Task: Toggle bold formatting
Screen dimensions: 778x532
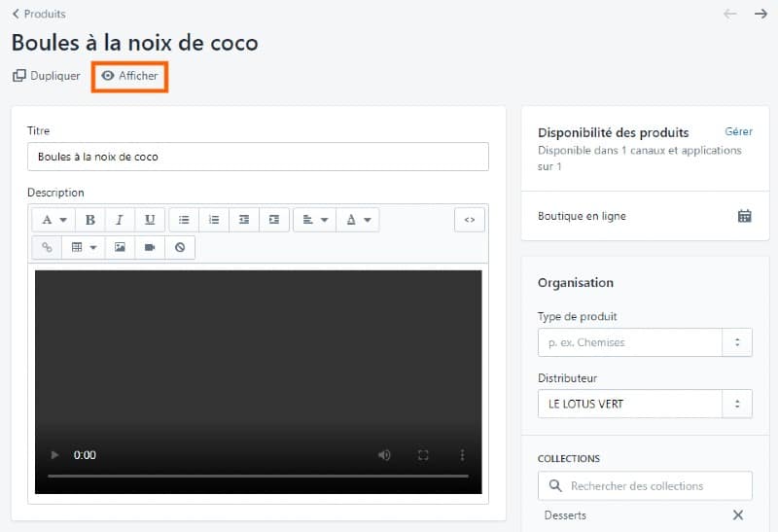Action: click(x=90, y=220)
